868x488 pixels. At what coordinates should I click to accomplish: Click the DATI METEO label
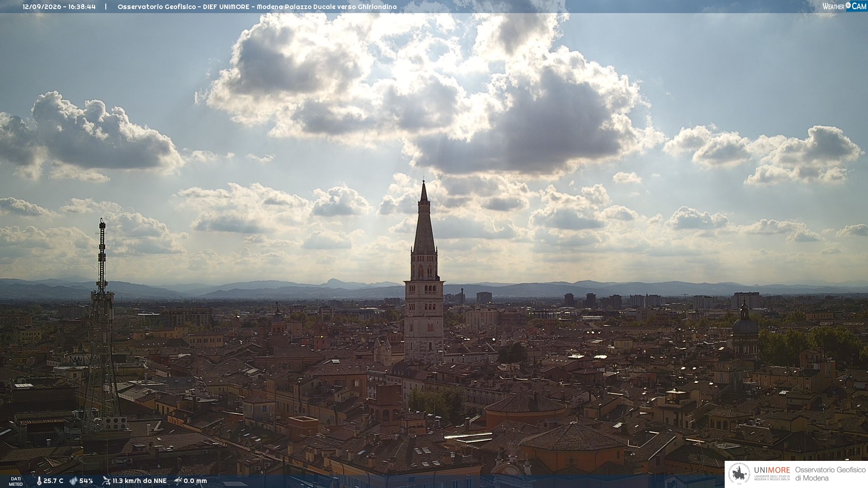(x=16, y=481)
